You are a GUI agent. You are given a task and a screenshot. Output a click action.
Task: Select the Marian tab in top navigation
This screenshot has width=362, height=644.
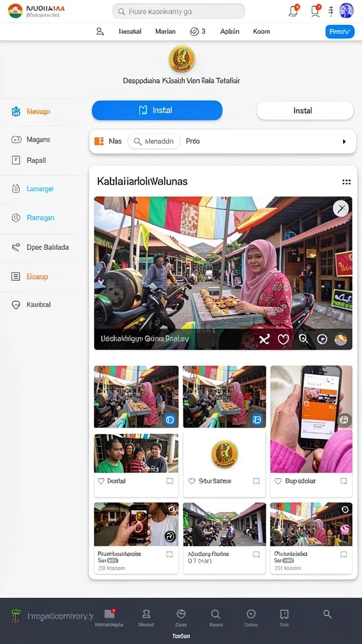pyautogui.click(x=165, y=31)
